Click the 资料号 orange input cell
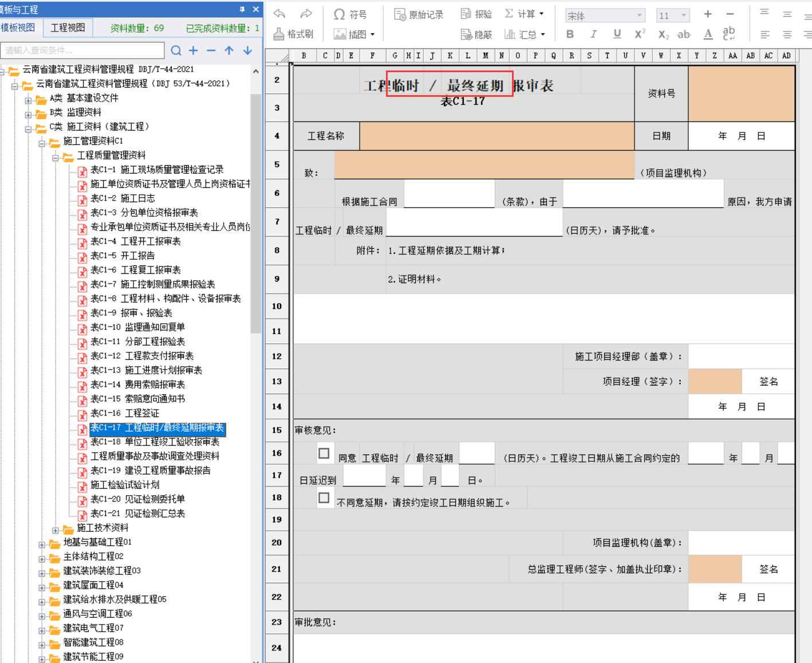The height and width of the screenshot is (663, 812). tap(741, 93)
